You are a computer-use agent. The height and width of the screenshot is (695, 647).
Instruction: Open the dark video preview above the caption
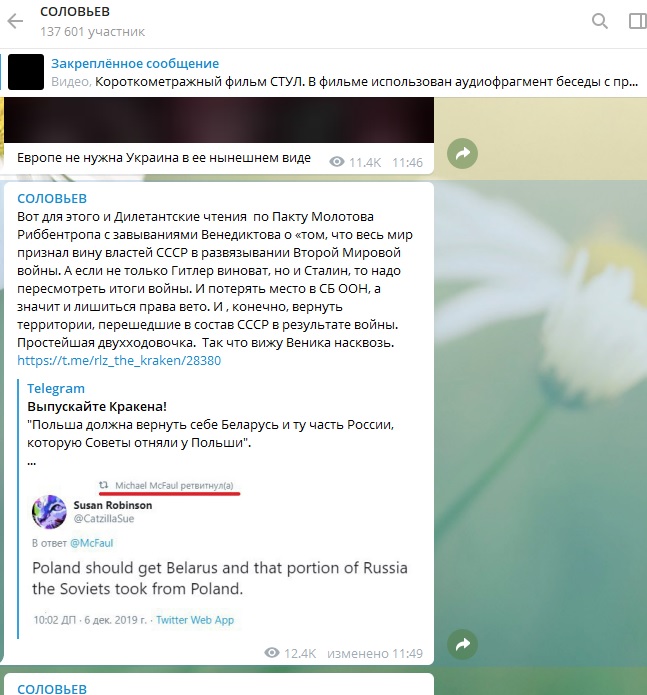[x=219, y=120]
